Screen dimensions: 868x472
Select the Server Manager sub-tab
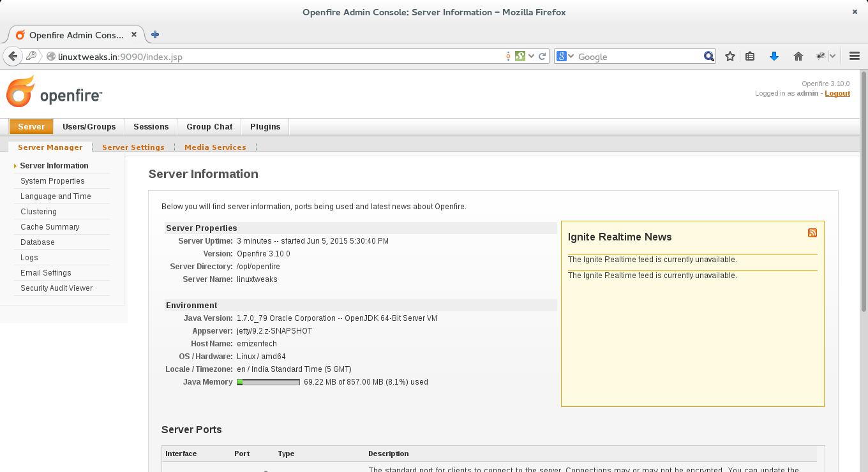[x=50, y=147]
